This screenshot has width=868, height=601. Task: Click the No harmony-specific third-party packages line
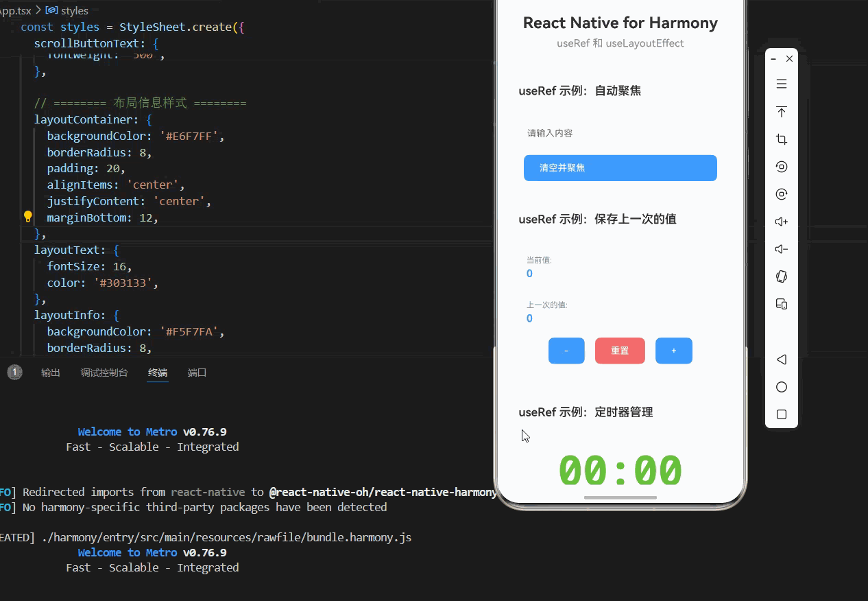205,508
